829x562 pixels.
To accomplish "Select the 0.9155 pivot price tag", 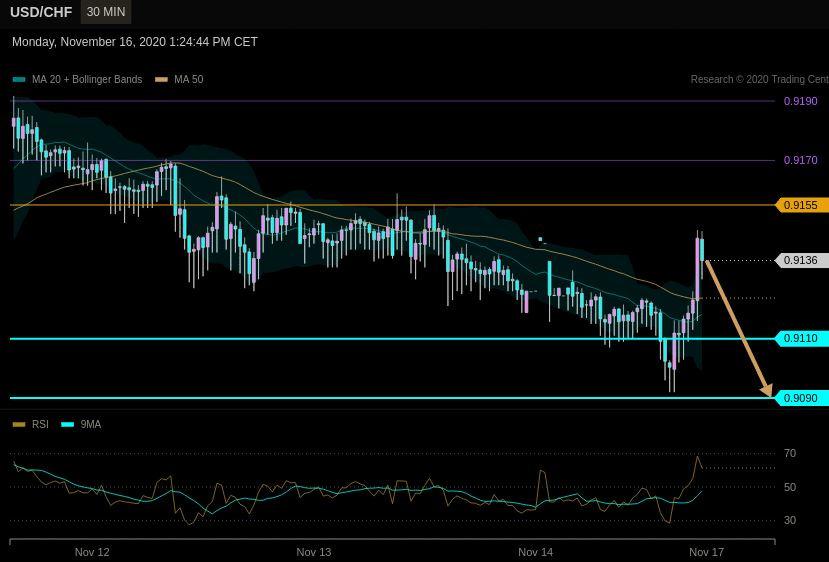I will pyautogui.click(x=802, y=205).
